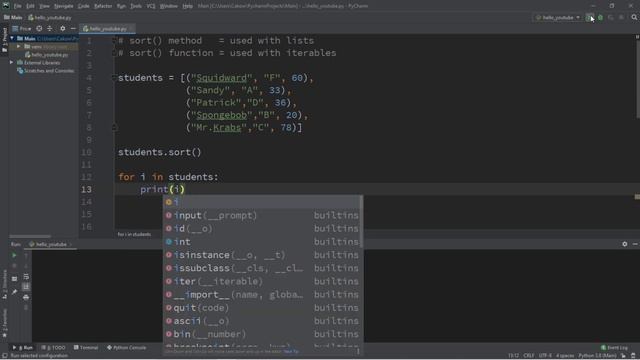Click the print icon in the Run panel

point(26,298)
